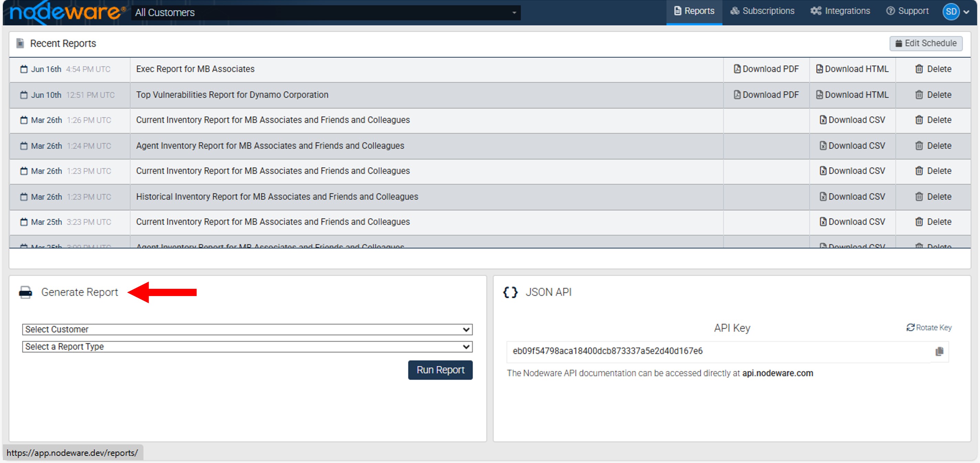This screenshot has width=980, height=463.
Task: Click the Generate Report printer icon
Action: coord(25,292)
